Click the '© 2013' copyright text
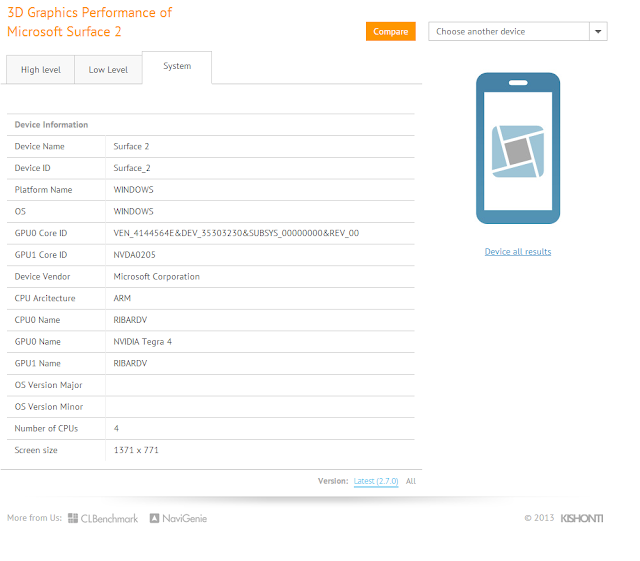Screen dimensions: 640x561 (x=539, y=518)
